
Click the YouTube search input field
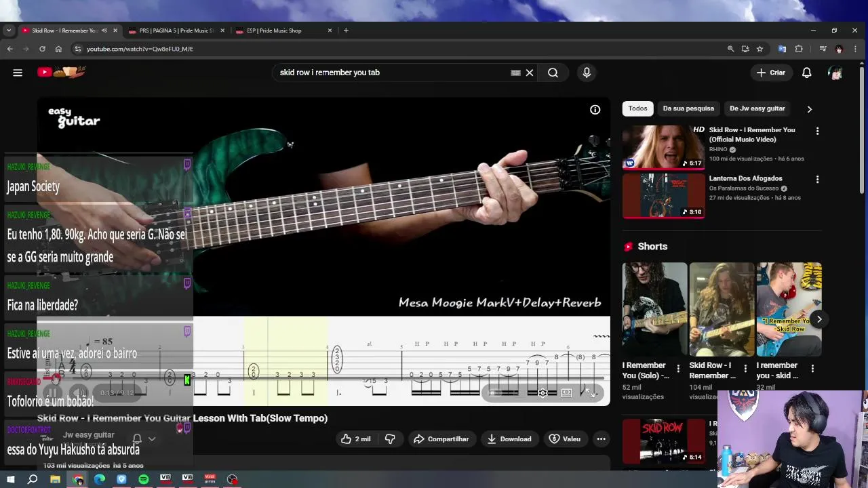pos(393,73)
